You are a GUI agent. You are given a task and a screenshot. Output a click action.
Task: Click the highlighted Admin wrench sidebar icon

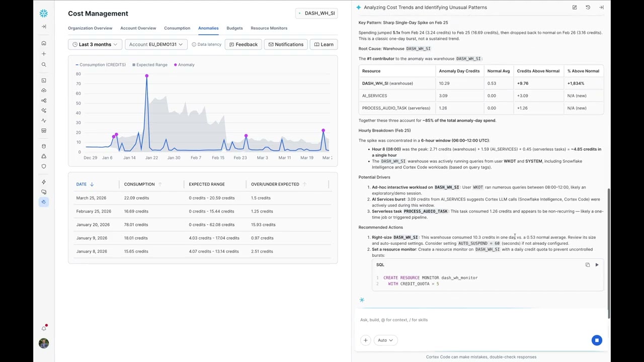click(x=44, y=202)
